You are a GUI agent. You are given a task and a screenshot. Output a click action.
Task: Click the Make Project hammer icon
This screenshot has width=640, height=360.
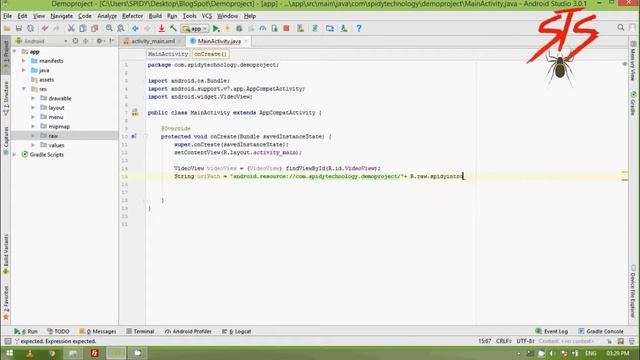coord(173,28)
